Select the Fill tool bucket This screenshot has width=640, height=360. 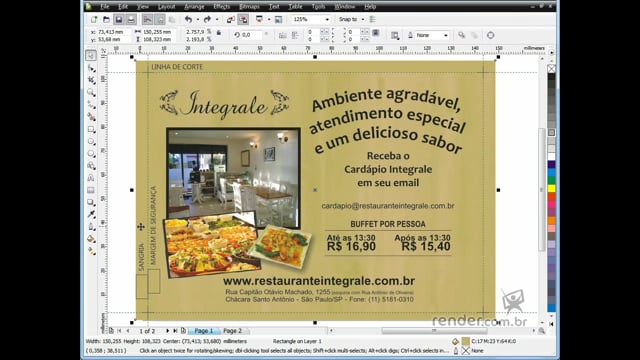(x=91, y=239)
